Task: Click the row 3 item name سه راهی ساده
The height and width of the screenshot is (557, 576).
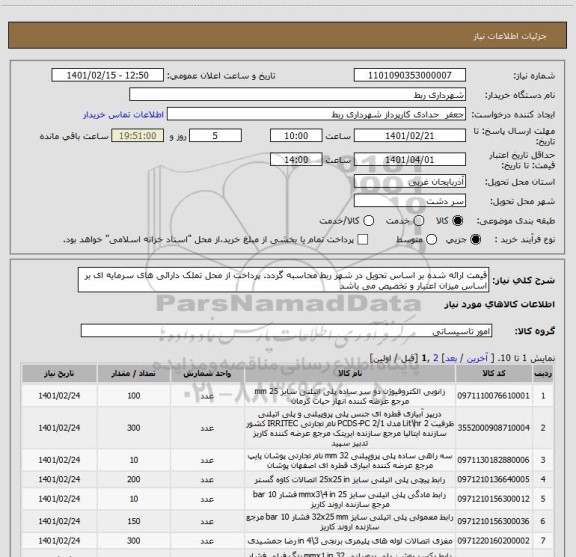Action: [x=350, y=460]
